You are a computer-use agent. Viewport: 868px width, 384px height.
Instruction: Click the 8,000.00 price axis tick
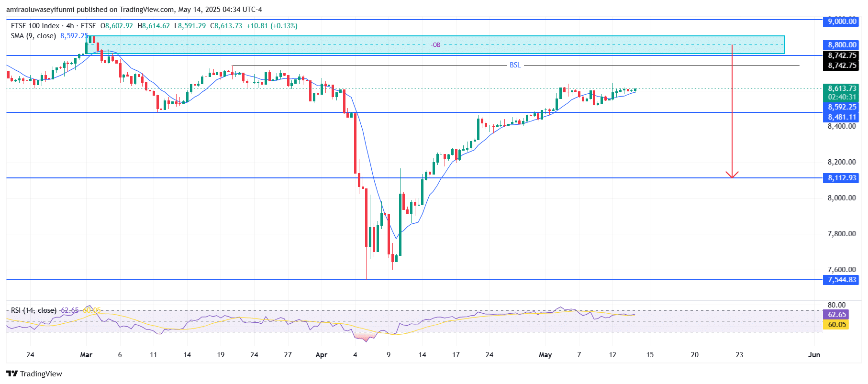[842, 198]
